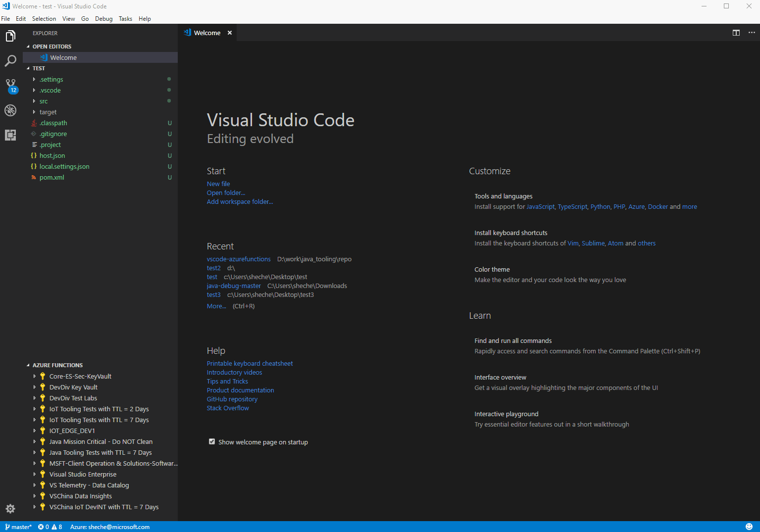Click the split editor icon

coord(736,33)
